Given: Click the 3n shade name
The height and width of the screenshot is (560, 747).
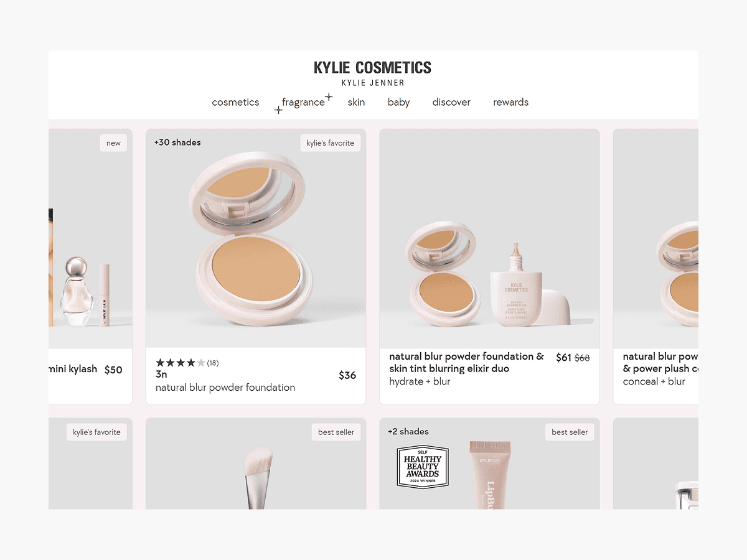Looking at the screenshot, I should (161, 375).
